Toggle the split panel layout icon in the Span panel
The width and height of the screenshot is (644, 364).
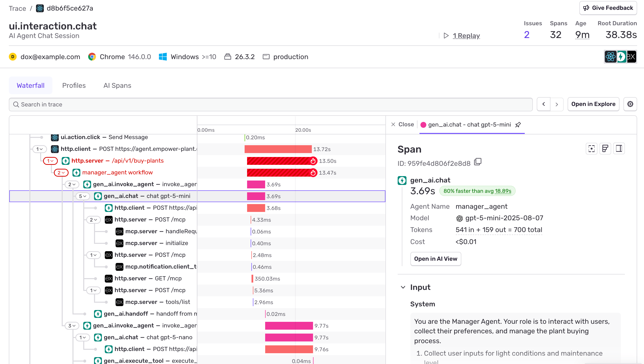coord(619,148)
